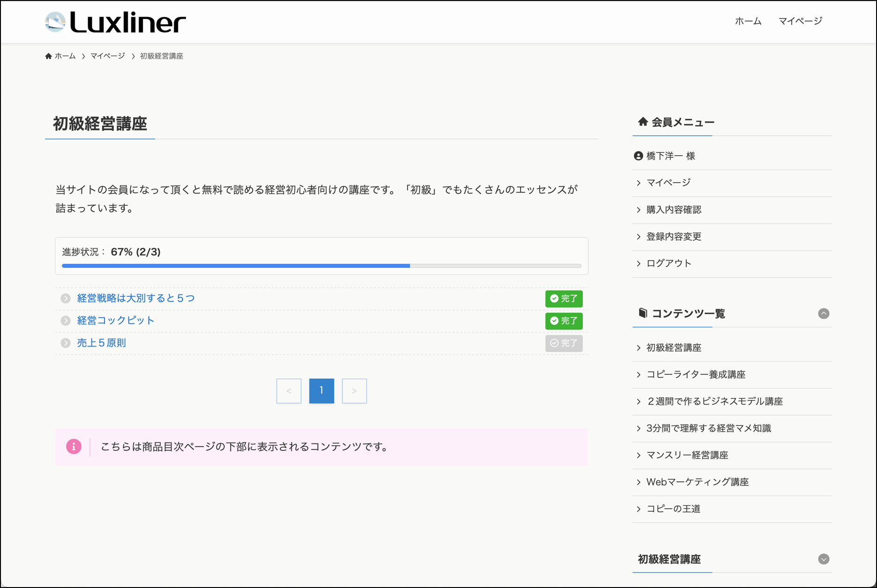The width and height of the screenshot is (877, 588).
Task: Click the home icon in the breadcrumb
Action: coord(48,56)
